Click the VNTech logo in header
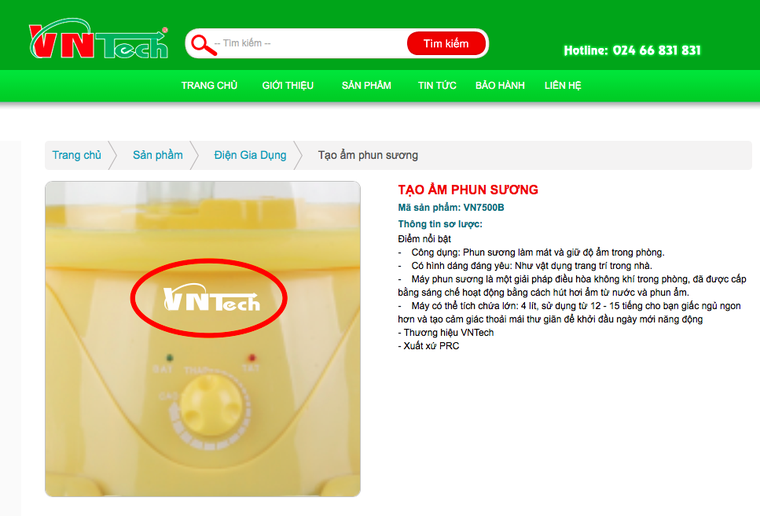Viewport: 760px width, 516px height. (x=98, y=39)
